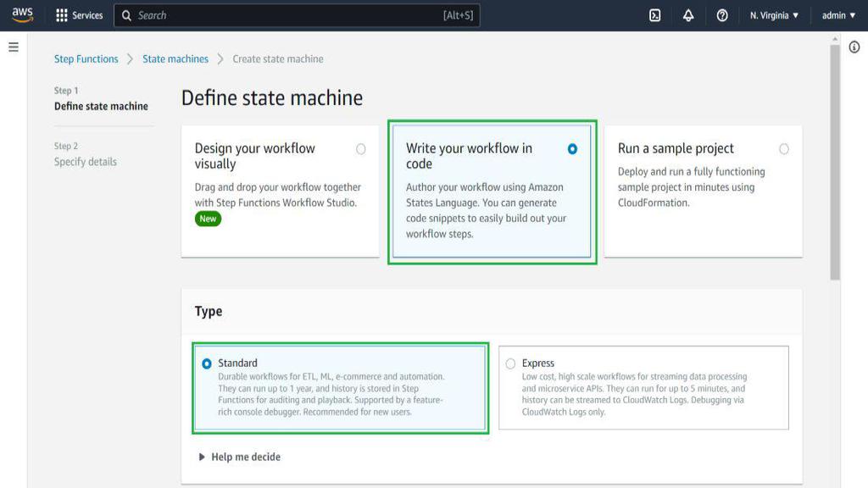
Task: Open the notifications bell
Action: pos(688,15)
